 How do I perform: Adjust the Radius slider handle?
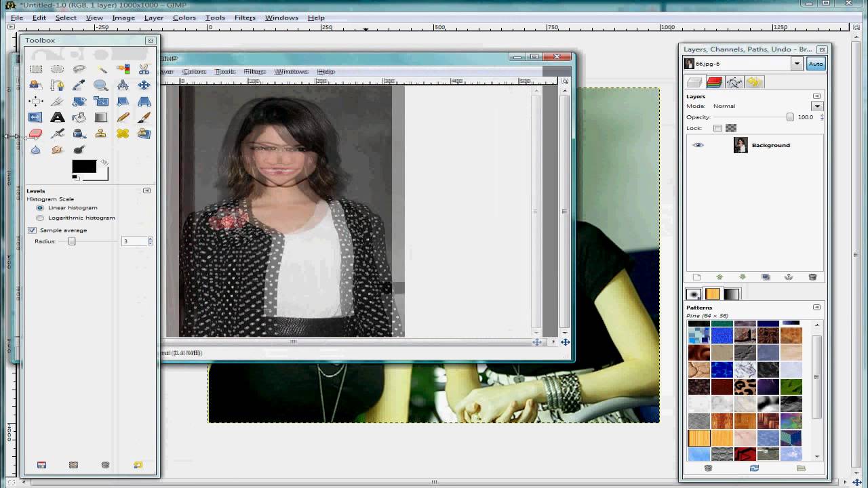tap(72, 241)
